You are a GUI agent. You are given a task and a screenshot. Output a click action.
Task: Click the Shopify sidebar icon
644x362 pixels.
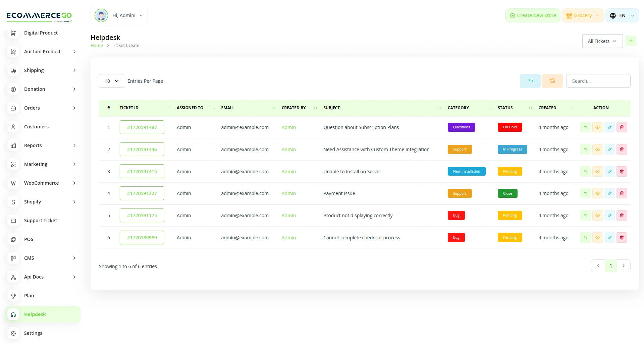tap(13, 201)
